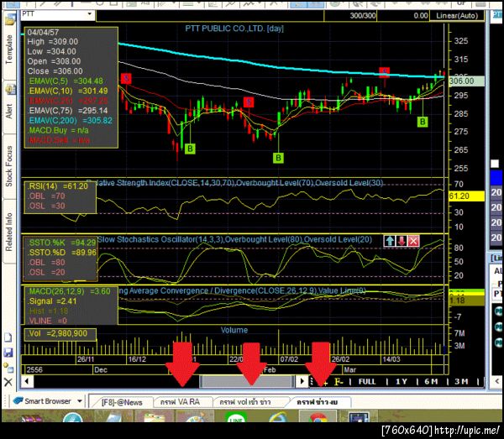The height and width of the screenshot is (439, 504).
Task: Switch to the กราฟ vol เข้า ข่าว tab
Action: [x=245, y=402]
